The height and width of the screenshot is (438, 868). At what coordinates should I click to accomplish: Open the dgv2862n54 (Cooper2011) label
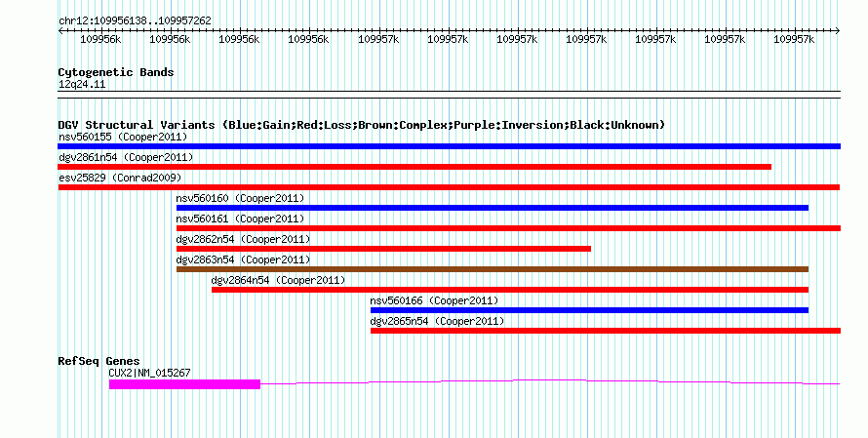243,239
